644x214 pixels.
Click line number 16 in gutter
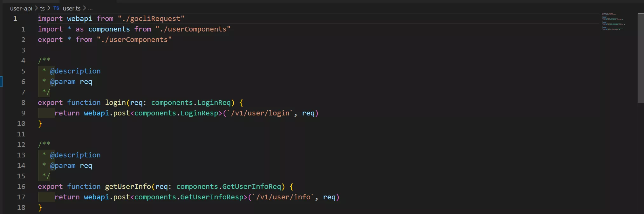[21, 187]
